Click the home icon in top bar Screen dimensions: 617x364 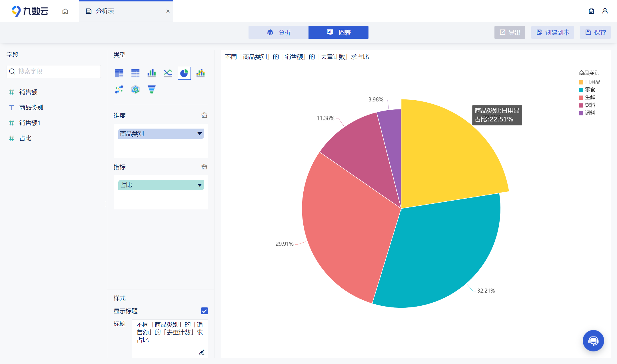tap(65, 11)
